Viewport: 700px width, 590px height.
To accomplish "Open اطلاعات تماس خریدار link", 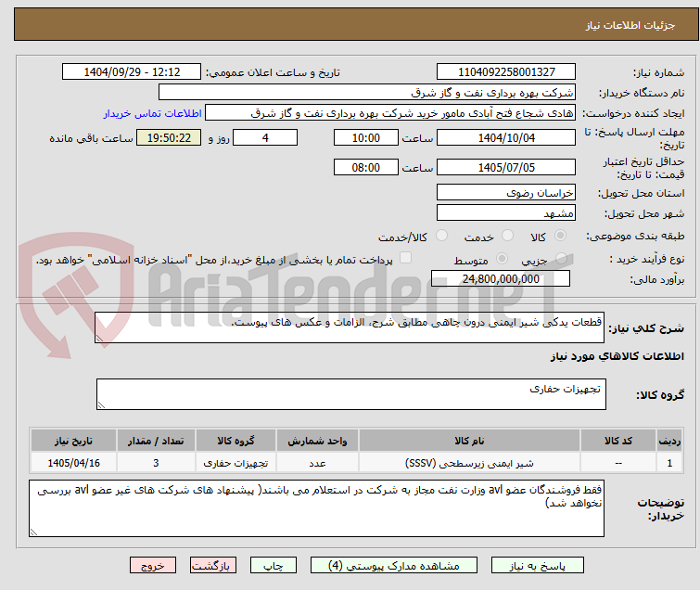I will tap(153, 113).
